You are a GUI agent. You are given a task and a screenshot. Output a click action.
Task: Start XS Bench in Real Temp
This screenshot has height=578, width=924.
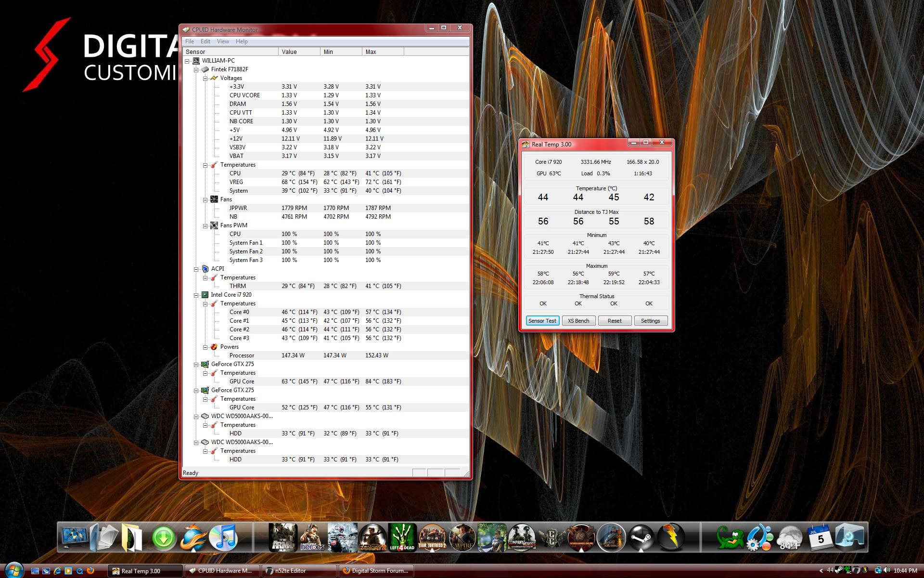tap(578, 321)
